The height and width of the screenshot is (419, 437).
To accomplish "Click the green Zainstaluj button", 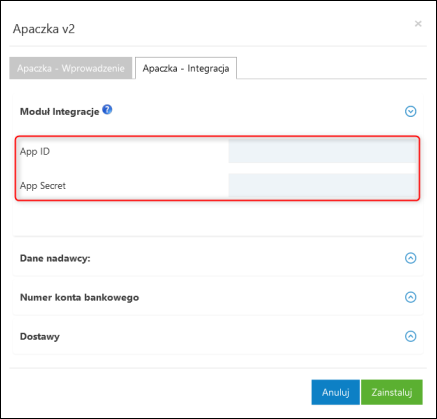I will [x=392, y=392].
